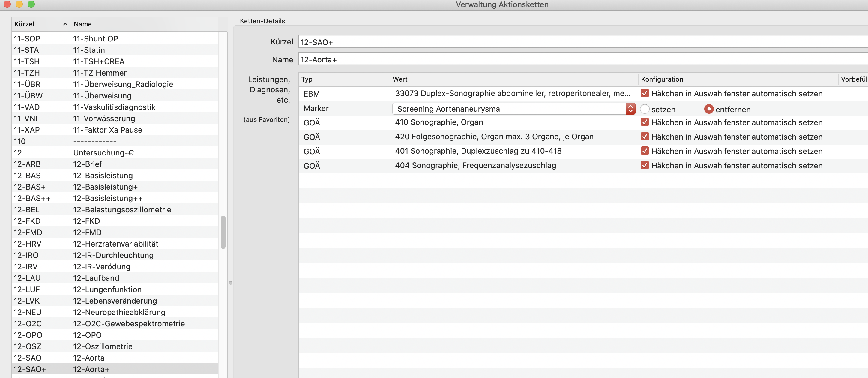Select row 12-IRV IR-Verödung
Screen dimensions: 868x378
click(115, 266)
